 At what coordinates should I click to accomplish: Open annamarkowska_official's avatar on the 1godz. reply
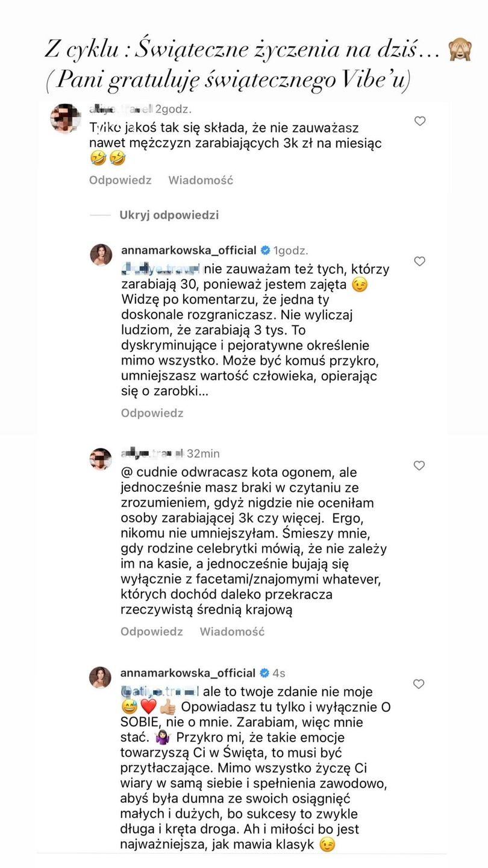pos(101,255)
